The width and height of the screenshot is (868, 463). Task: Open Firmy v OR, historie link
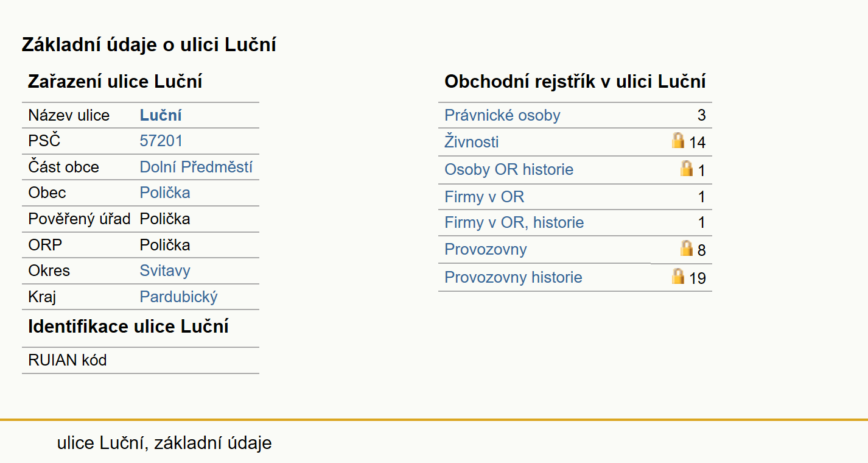(x=514, y=223)
